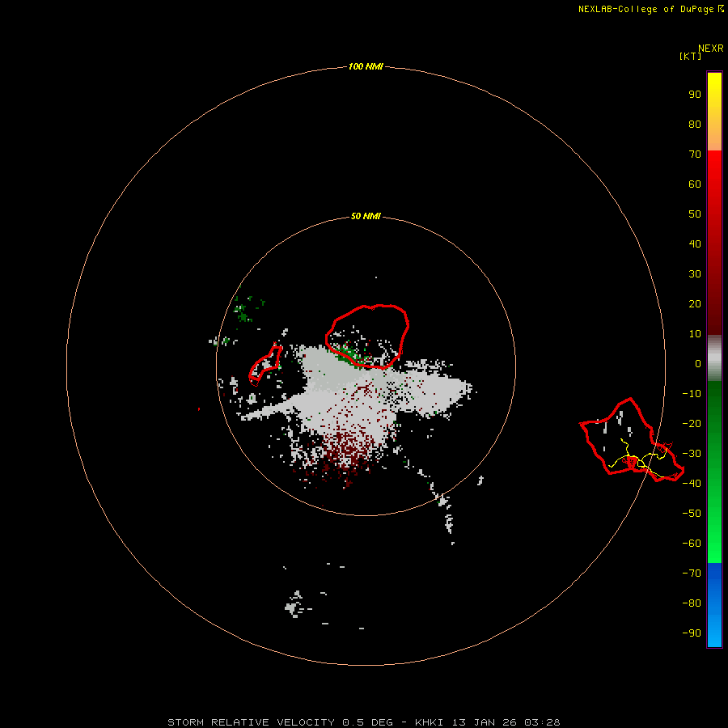Click the small red island outline west of center
This screenshot has height=728, width=728.
coord(265,365)
